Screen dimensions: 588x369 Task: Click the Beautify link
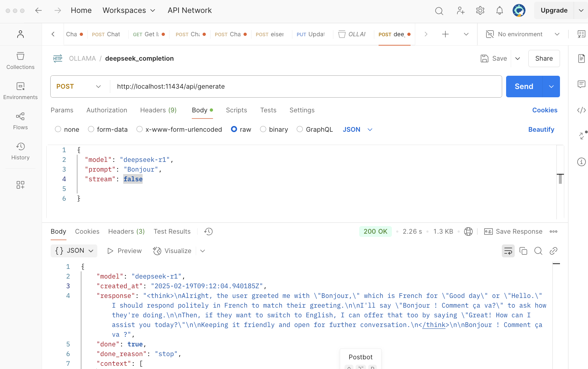(x=541, y=130)
